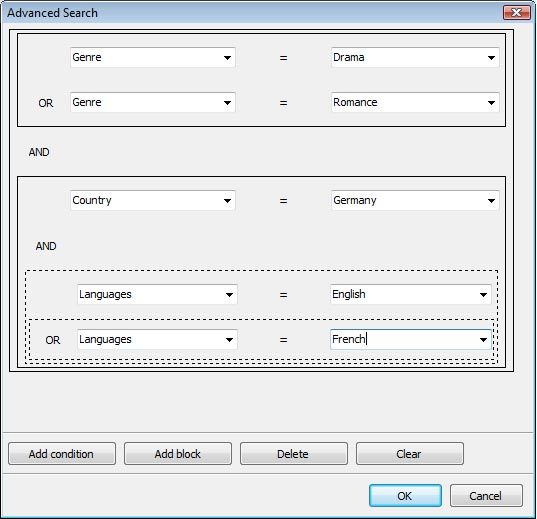Screen dimensions: 537x519
Task: Cancel the Advanced Search dialog
Action: coord(486,496)
